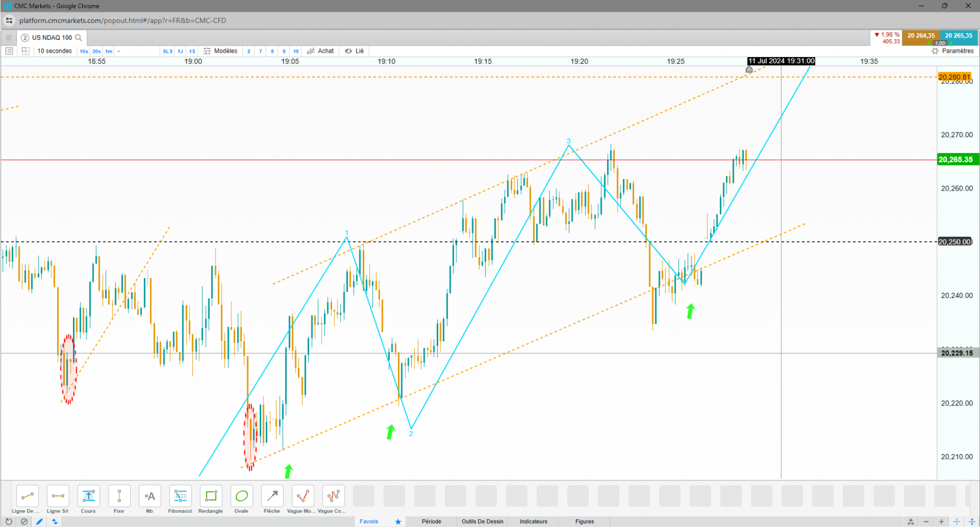Select the Ligne S/r drawing tool

tap(58, 496)
